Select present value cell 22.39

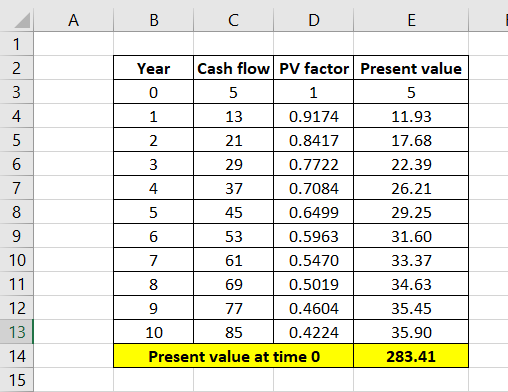pos(411,164)
